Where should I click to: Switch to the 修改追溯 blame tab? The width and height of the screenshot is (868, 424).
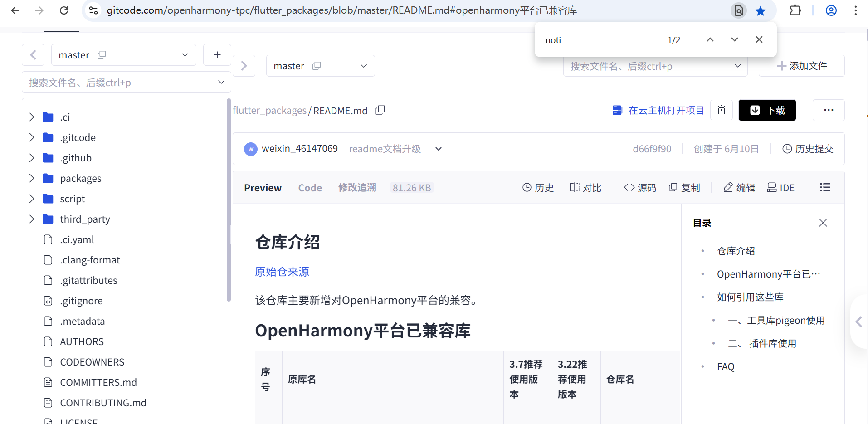pyautogui.click(x=357, y=188)
